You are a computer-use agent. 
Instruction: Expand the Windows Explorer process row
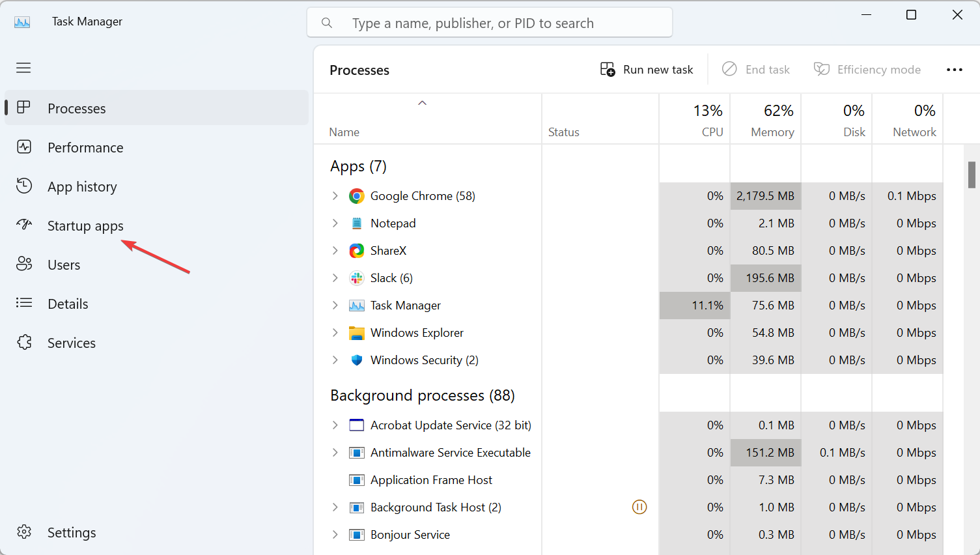click(x=335, y=333)
